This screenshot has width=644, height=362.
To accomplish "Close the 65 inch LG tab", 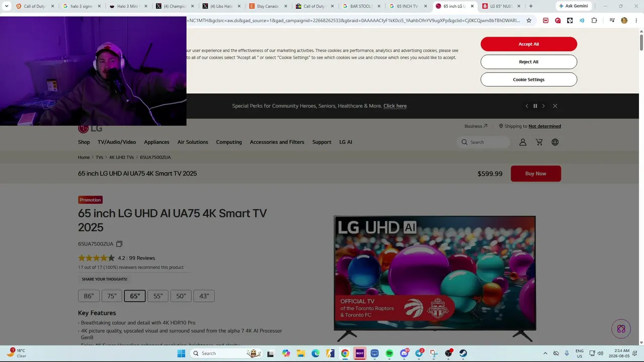I will click(x=472, y=6).
